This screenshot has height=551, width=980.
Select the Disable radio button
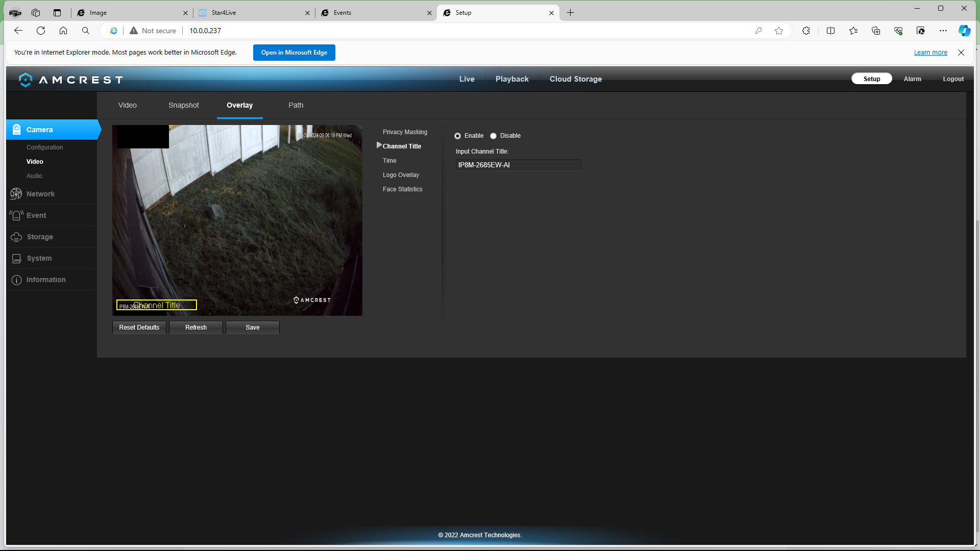point(493,136)
